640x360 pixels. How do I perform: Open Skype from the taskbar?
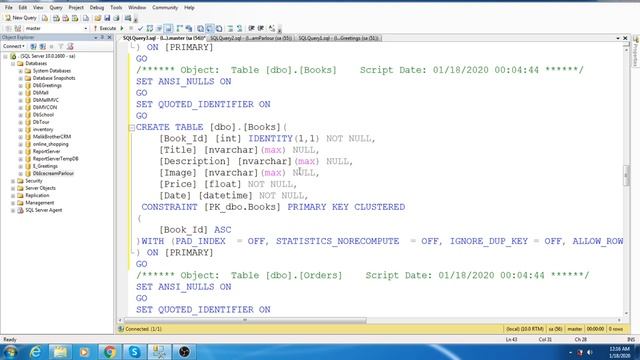click(x=134, y=351)
